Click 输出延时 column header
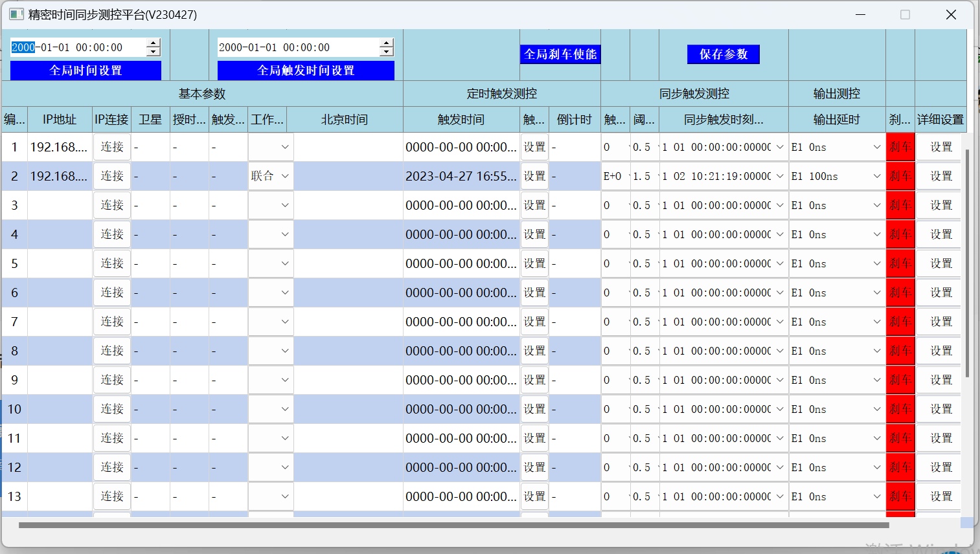 837,120
